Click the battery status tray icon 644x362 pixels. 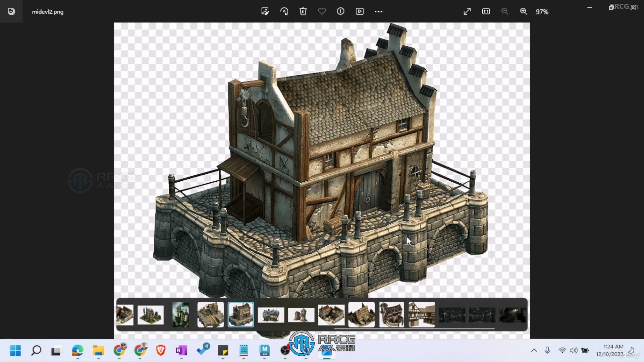pos(585,351)
